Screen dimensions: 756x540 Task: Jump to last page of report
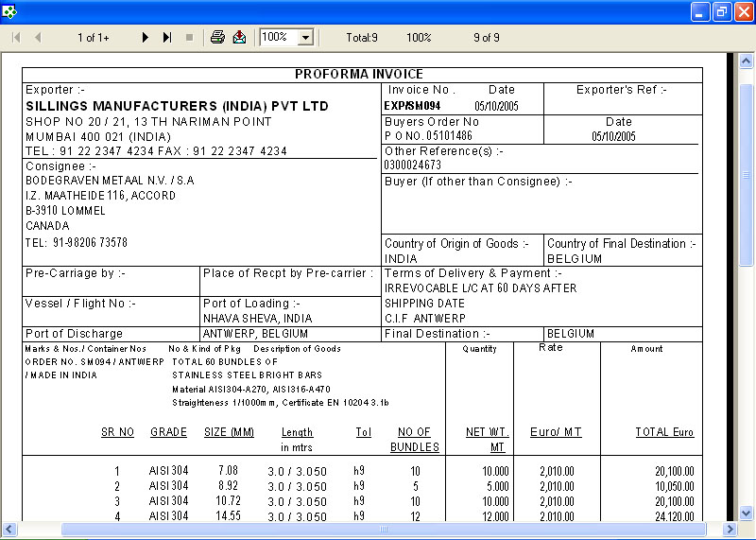point(167,38)
